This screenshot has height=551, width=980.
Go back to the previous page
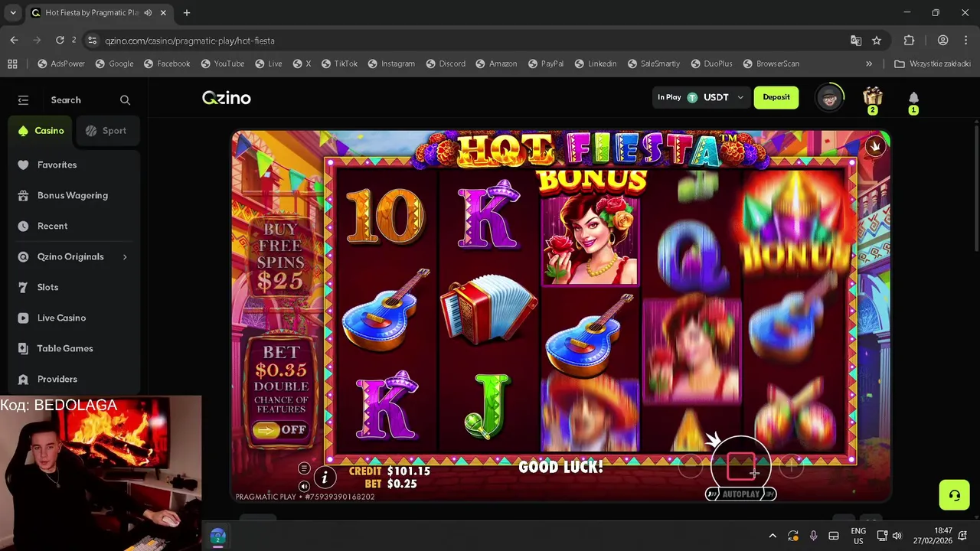[15, 41]
